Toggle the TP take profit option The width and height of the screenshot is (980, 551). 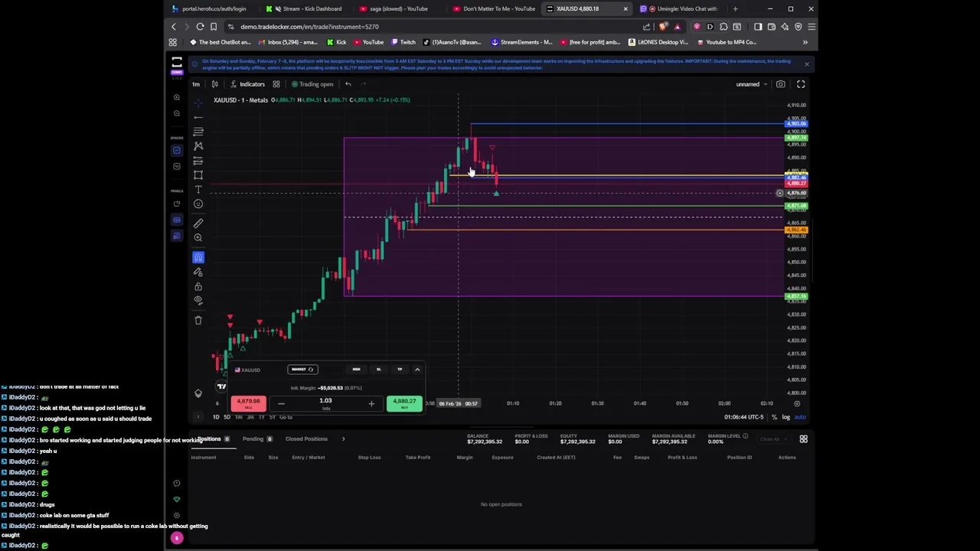click(400, 370)
